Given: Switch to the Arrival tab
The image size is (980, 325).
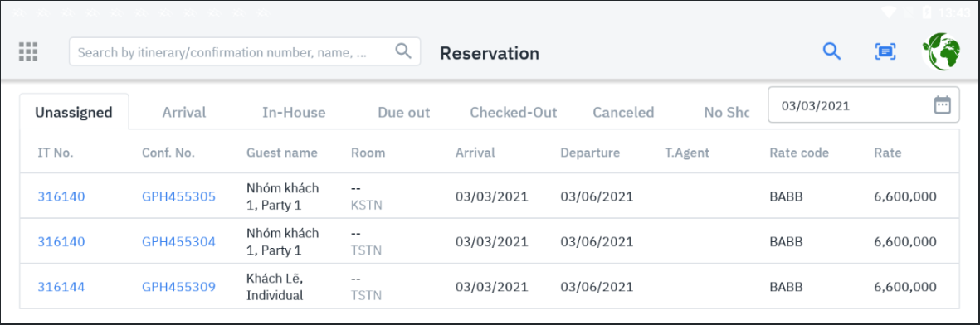Looking at the screenshot, I should pos(184,113).
